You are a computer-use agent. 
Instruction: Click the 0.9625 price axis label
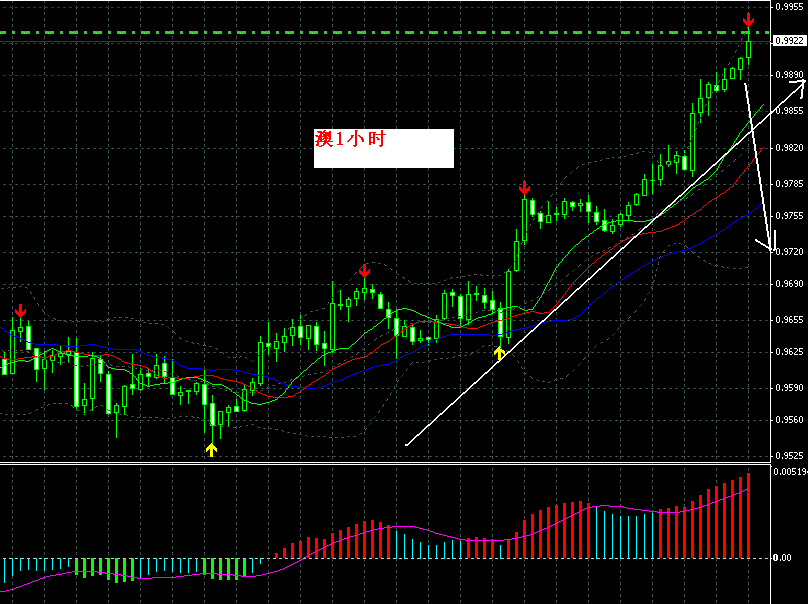tap(789, 352)
